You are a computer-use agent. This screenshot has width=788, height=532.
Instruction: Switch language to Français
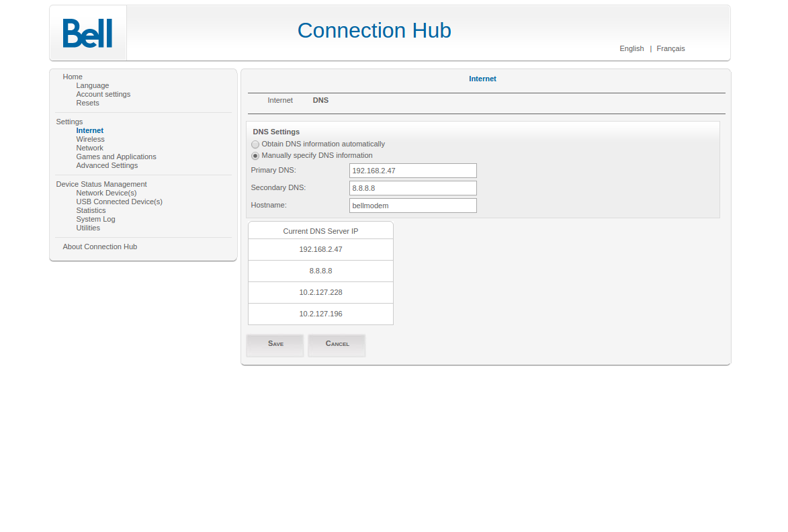click(670, 48)
